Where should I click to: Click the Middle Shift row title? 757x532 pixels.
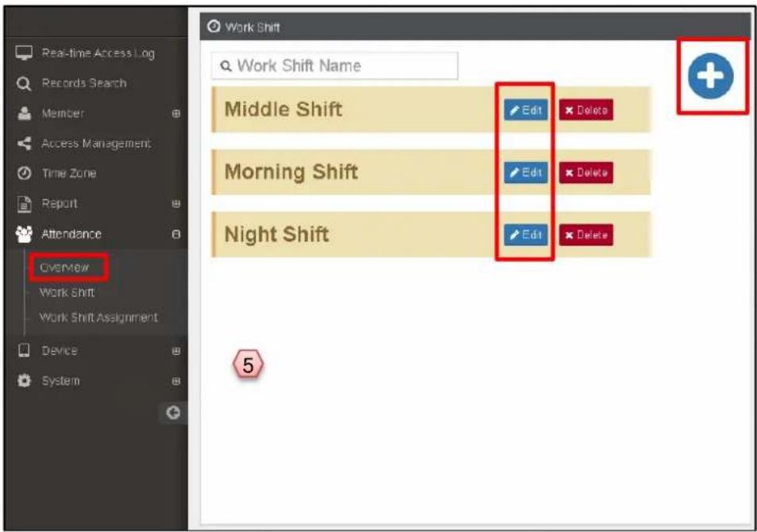(284, 109)
